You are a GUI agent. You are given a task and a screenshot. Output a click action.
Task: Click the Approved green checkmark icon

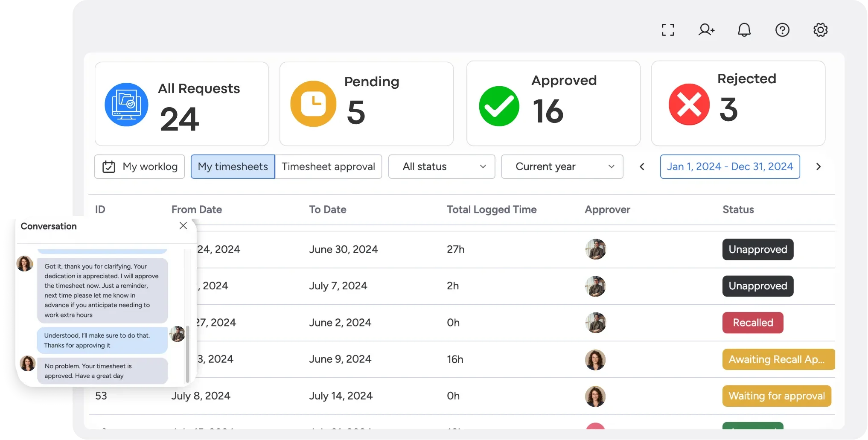pos(499,106)
